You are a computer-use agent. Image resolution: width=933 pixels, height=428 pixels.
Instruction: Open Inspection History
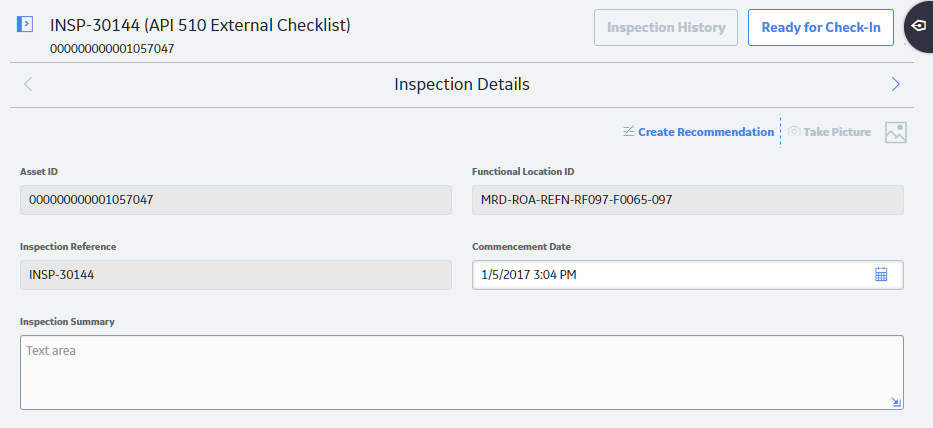pos(666,27)
